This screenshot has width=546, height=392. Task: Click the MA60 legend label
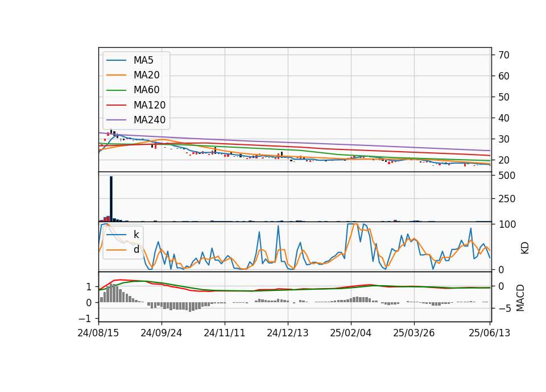coord(147,90)
